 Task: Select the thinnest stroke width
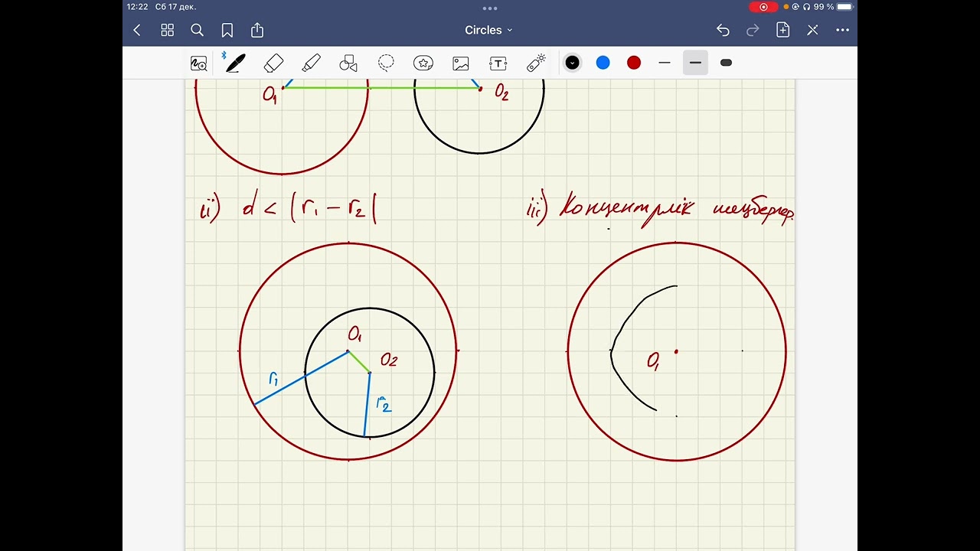(664, 63)
